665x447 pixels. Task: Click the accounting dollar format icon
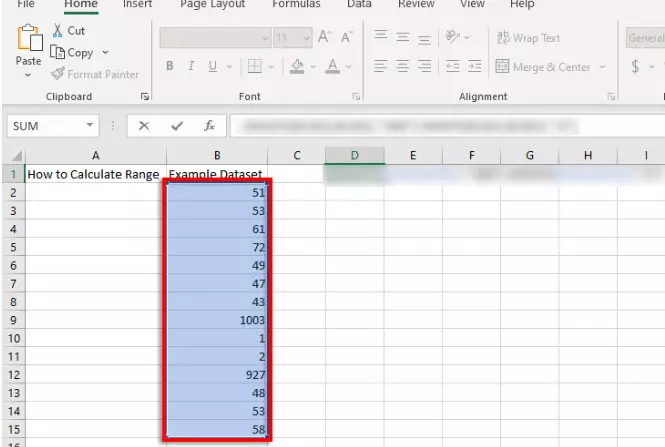(635, 67)
